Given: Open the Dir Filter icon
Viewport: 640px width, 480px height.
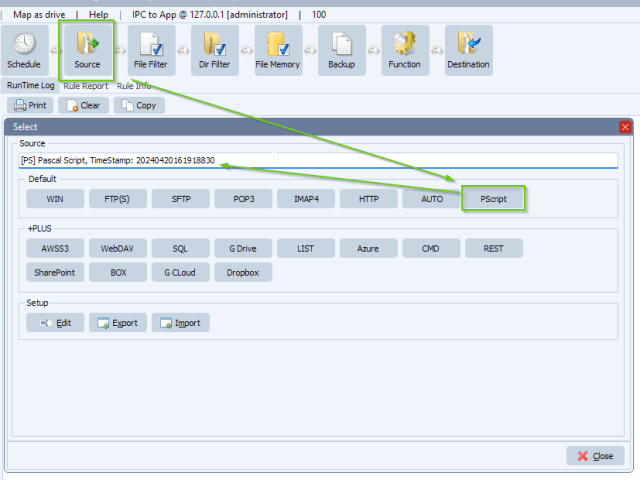Looking at the screenshot, I should 215,50.
